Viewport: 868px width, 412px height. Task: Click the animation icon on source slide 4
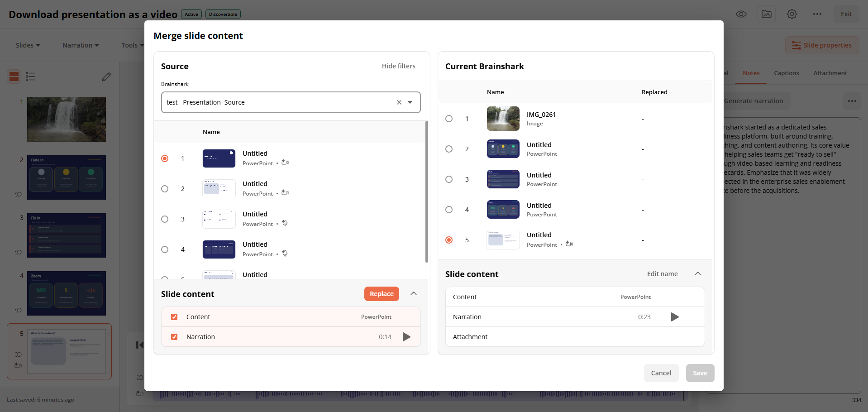(x=285, y=253)
